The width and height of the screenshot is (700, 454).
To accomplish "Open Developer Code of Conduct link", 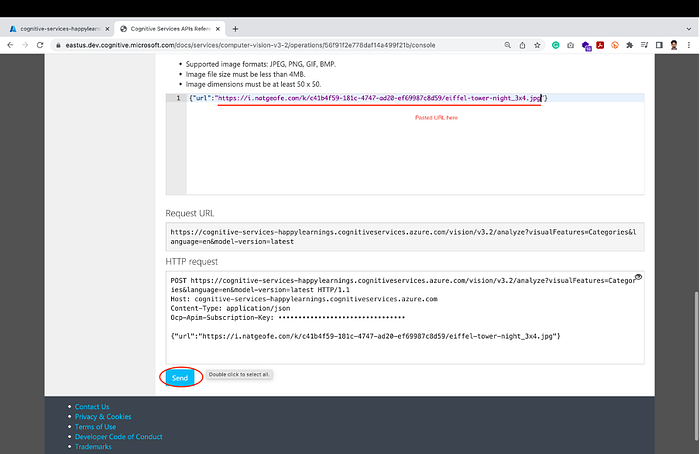I will (x=119, y=437).
